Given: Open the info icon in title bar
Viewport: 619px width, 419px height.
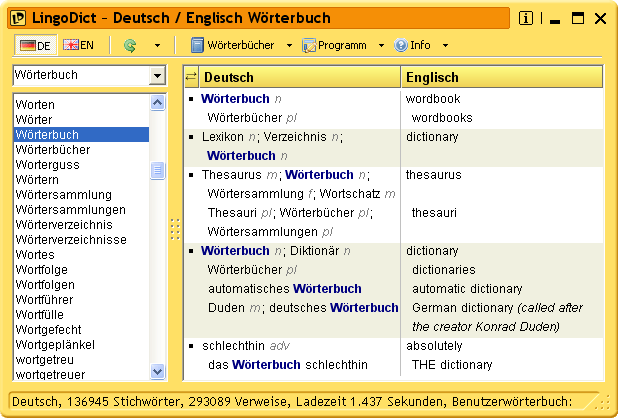Looking at the screenshot, I should tap(525, 18).
